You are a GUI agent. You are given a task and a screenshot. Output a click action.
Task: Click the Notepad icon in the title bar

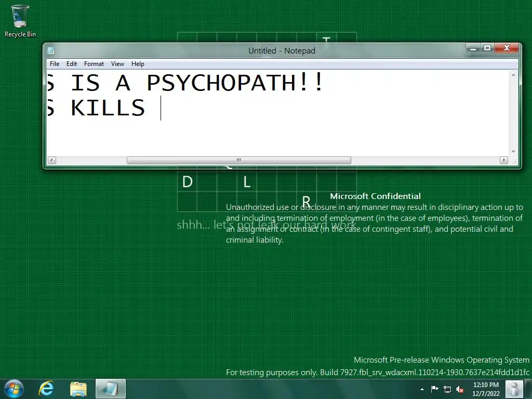coord(51,50)
